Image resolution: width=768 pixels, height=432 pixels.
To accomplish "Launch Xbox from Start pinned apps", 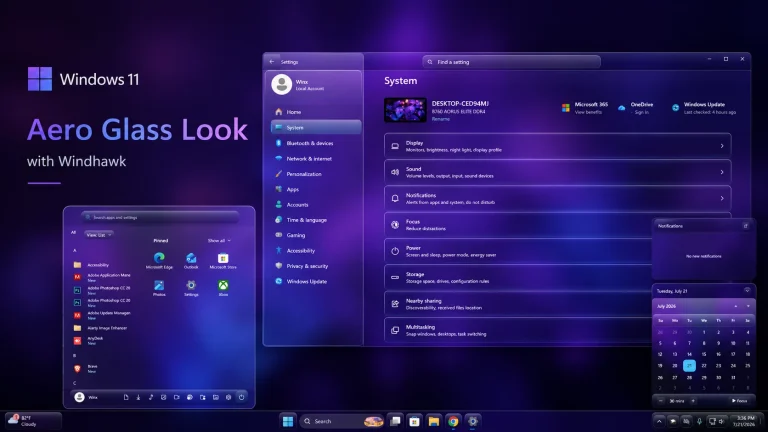I will 223,288.
